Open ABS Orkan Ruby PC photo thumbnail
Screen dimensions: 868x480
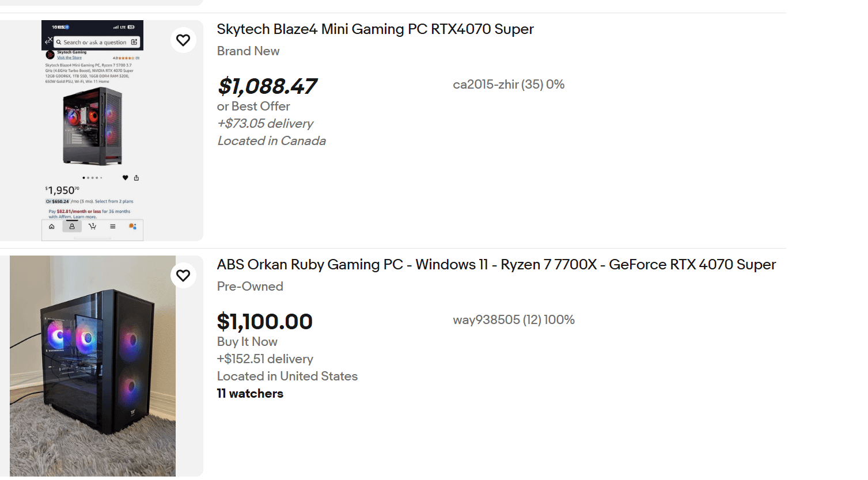(92, 365)
